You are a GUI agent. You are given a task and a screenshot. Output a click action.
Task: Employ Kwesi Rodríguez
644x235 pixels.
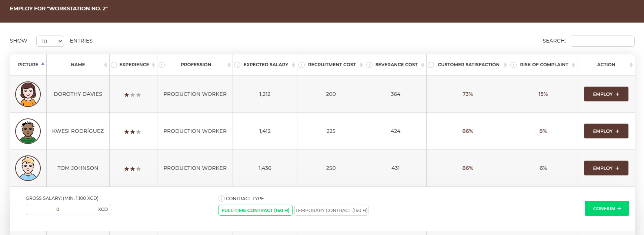pos(606,131)
